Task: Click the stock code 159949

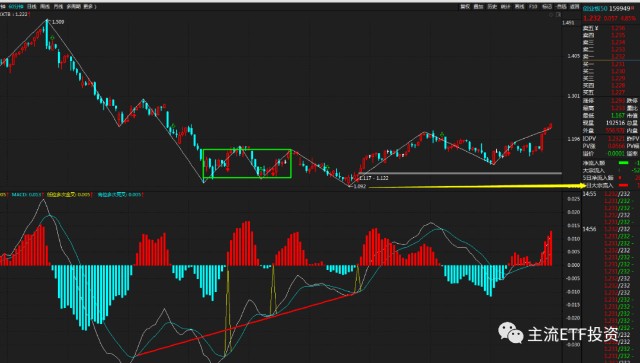Action: click(x=620, y=9)
